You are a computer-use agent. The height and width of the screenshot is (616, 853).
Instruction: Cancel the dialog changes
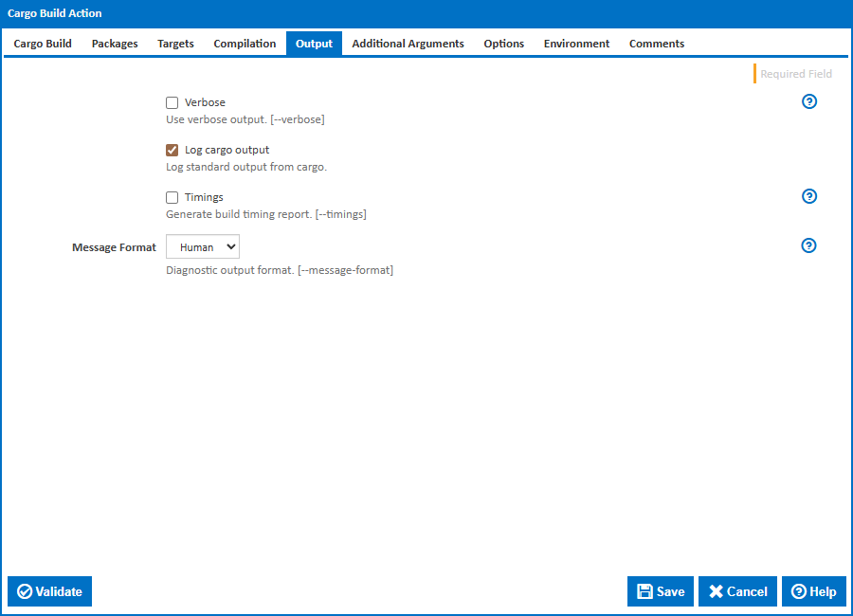[737, 591]
